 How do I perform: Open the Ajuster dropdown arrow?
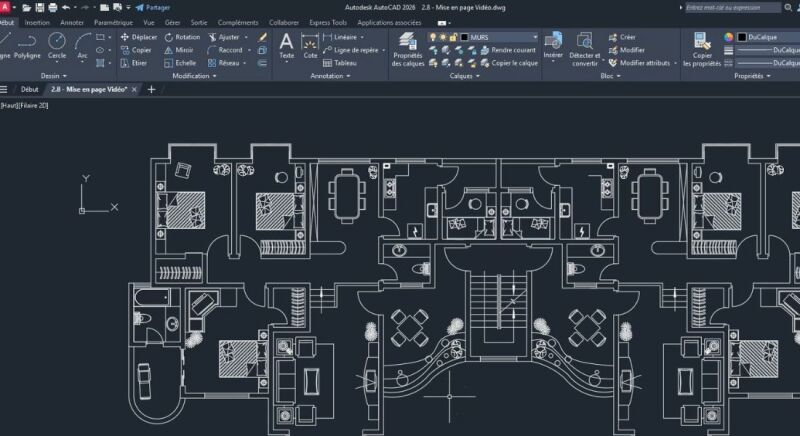tap(246, 37)
